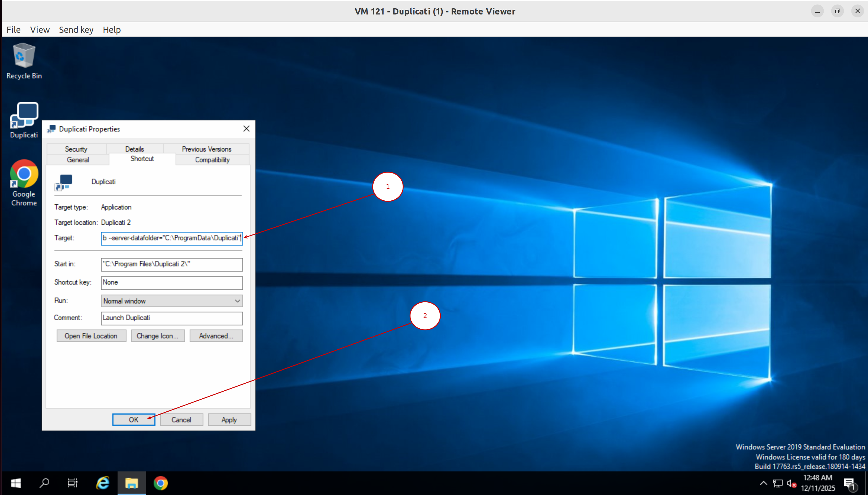Open the Windows Start menu

pyautogui.click(x=16, y=483)
